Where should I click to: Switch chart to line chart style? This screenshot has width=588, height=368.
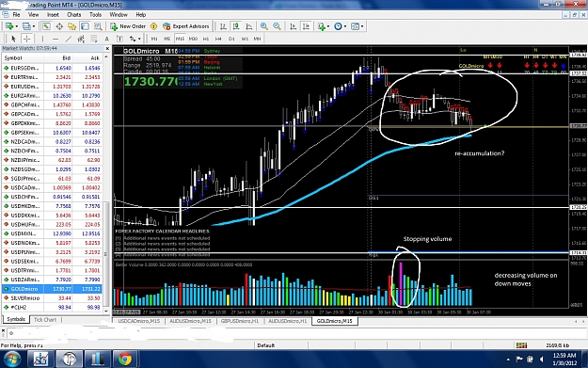[249, 26]
